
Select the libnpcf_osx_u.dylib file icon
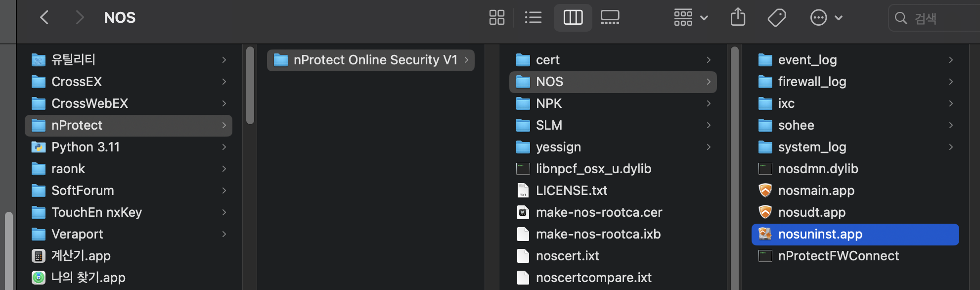[523, 169]
